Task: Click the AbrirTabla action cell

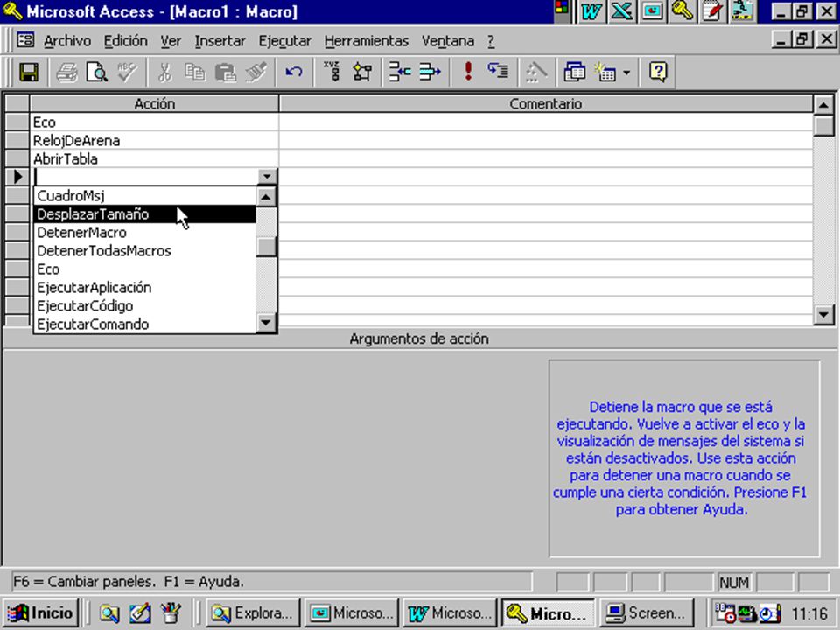Action: (x=154, y=158)
